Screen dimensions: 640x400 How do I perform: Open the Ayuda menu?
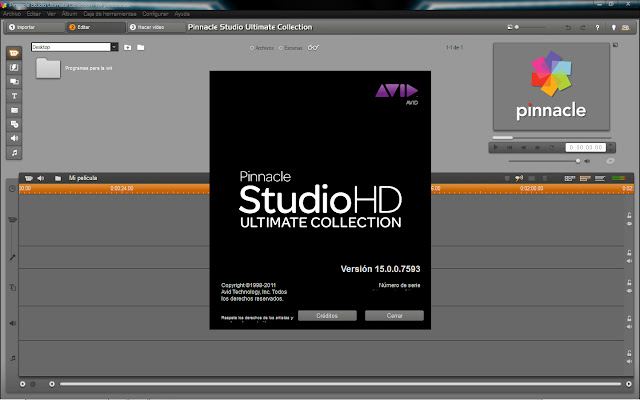click(182, 14)
